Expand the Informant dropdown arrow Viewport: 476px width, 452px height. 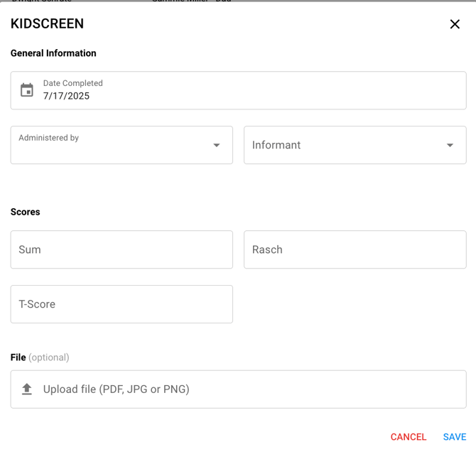tap(450, 145)
